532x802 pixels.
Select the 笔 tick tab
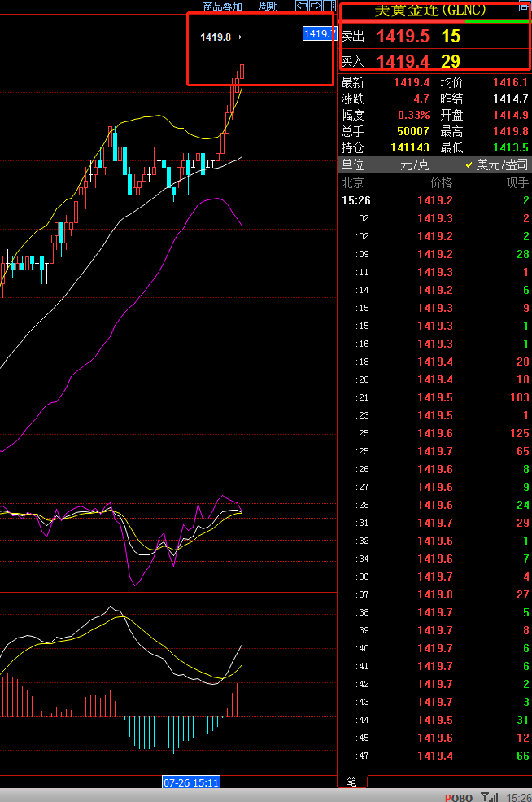[x=352, y=781]
